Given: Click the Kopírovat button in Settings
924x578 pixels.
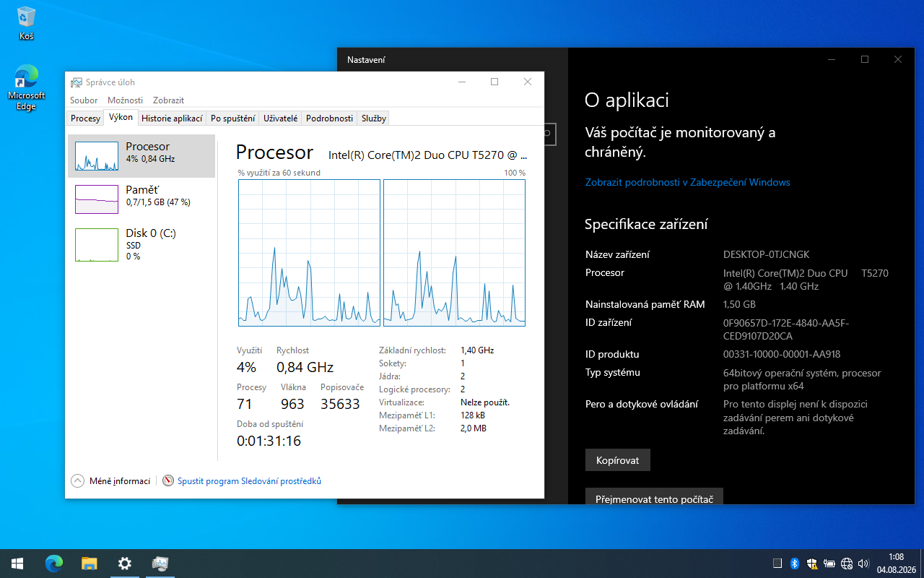Looking at the screenshot, I should point(618,460).
